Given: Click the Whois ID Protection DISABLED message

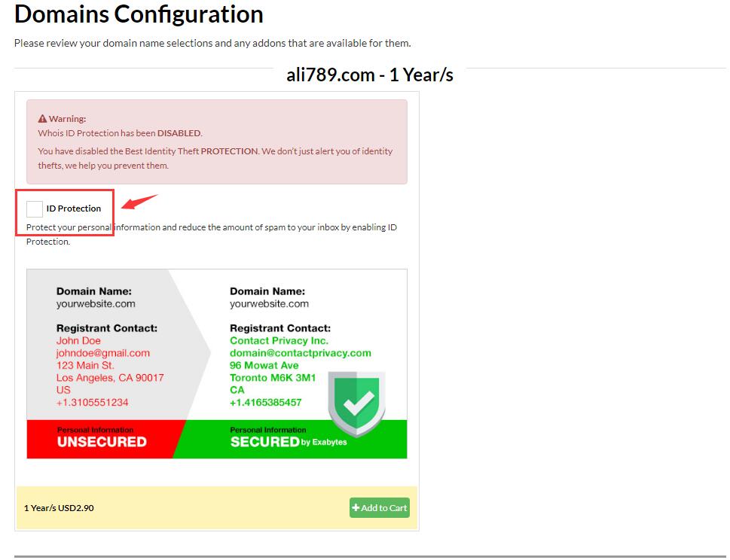Looking at the screenshot, I should (120, 133).
